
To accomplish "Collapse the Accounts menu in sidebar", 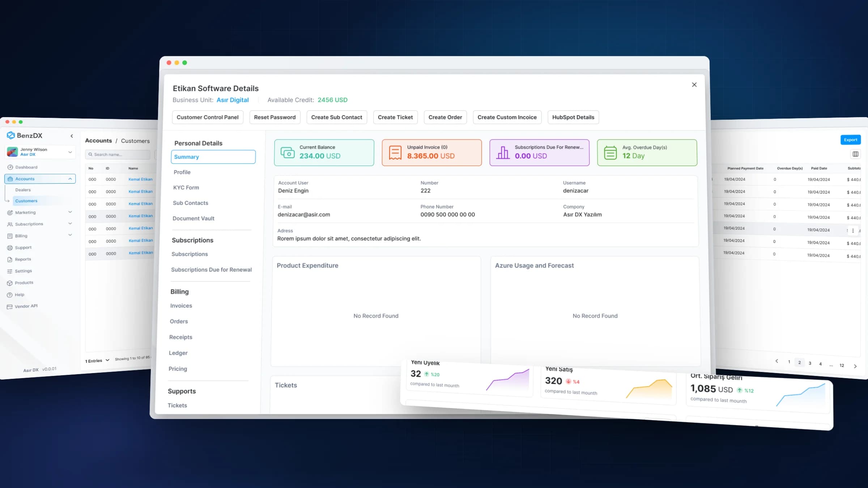I will (x=70, y=179).
